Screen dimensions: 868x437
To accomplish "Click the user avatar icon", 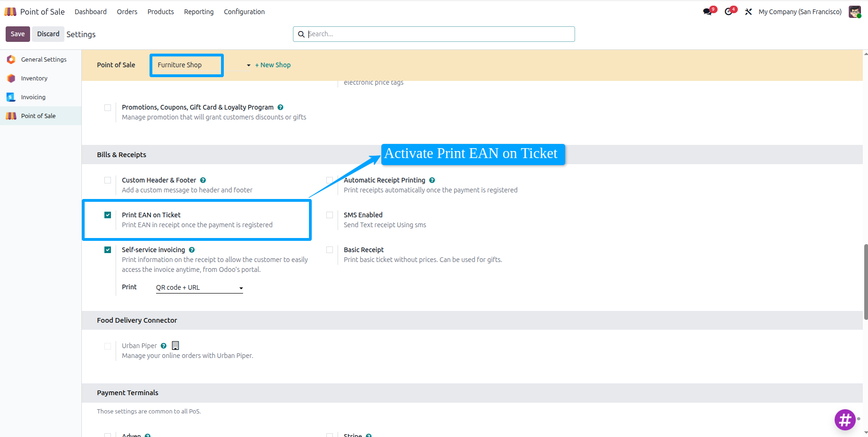I will pos(854,12).
